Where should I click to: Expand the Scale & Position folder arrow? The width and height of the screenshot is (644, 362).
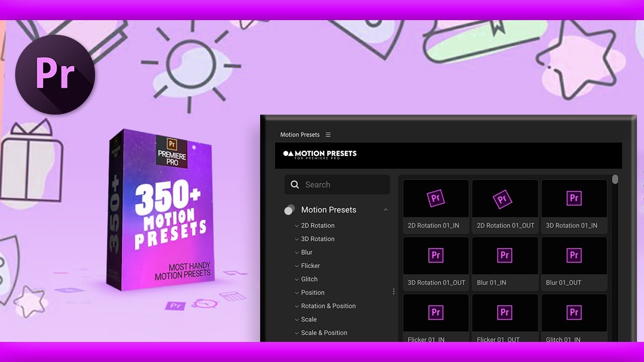[x=297, y=333]
